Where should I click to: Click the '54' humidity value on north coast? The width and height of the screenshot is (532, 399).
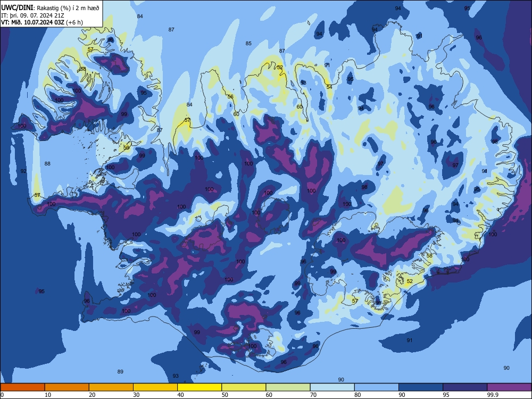(x=329, y=87)
